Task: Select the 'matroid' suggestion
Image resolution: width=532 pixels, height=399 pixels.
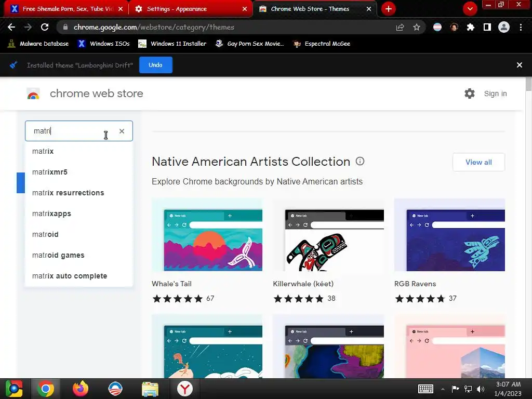Action: click(x=79, y=234)
